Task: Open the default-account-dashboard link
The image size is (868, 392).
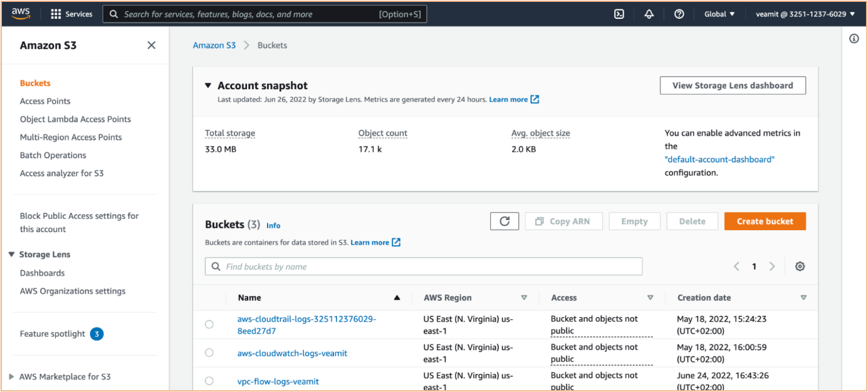Action: [719, 159]
